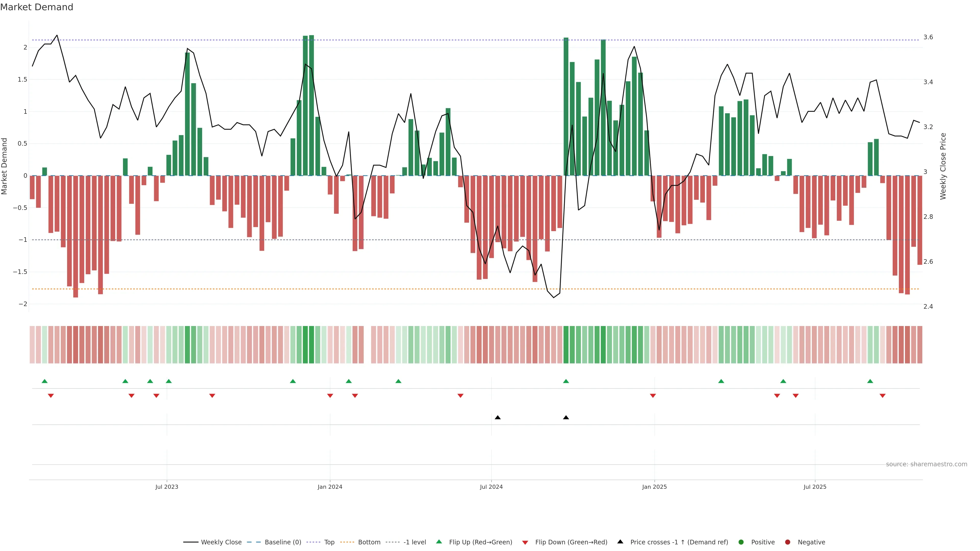Click the last red flip-down triangle marker
This screenshot has height=551, width=980.
tap(883, 396)
